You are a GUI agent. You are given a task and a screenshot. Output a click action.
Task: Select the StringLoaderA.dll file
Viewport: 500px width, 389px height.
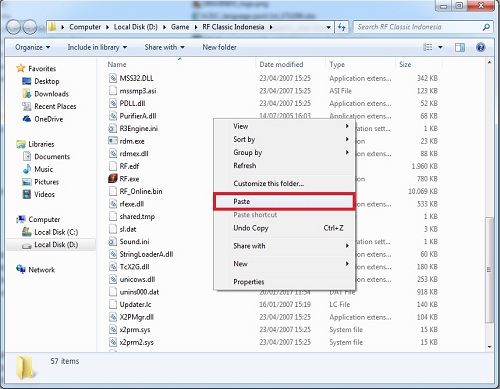click(x=146, y=254)
